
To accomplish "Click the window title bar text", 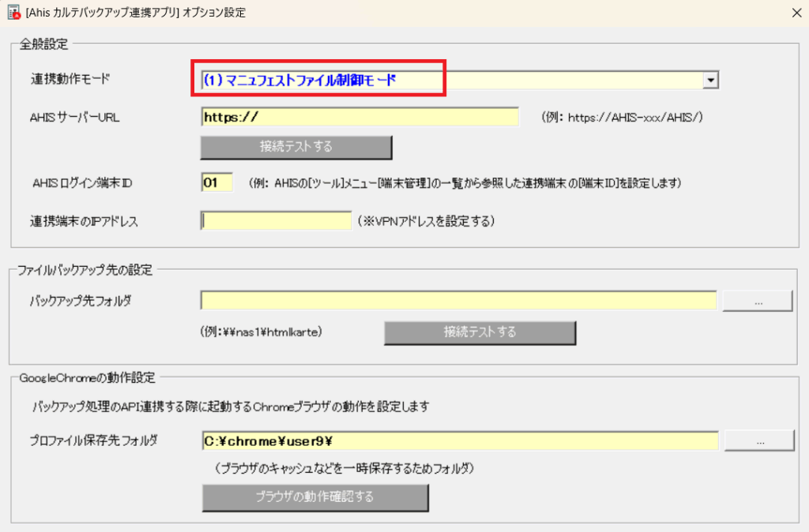I will tap(136, 13).
